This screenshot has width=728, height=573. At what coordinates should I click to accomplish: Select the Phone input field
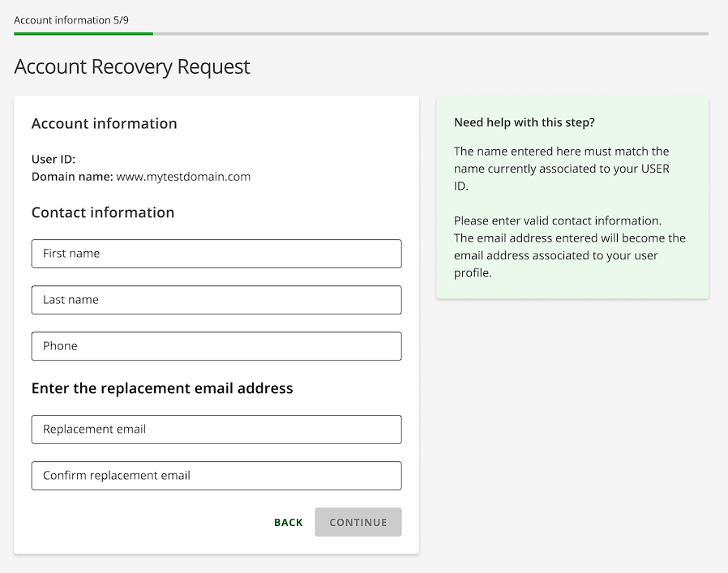point(216,346)
